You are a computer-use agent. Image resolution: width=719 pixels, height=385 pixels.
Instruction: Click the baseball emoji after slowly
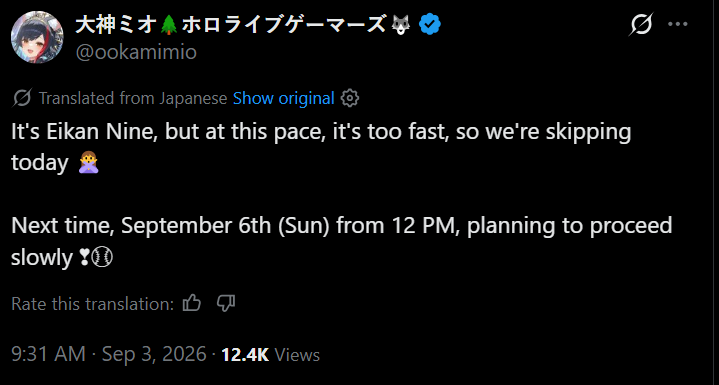click(x=102, y=258)
